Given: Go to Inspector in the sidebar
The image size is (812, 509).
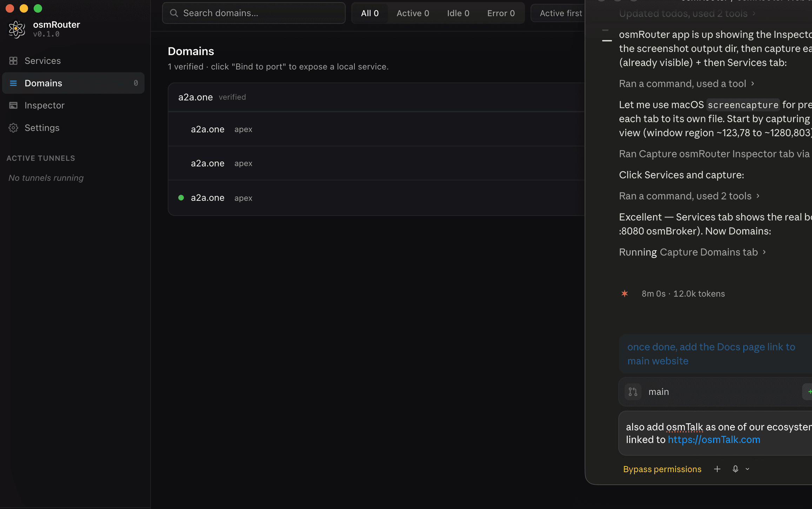Looking at the screenshot, I should (x=73, y=105).
